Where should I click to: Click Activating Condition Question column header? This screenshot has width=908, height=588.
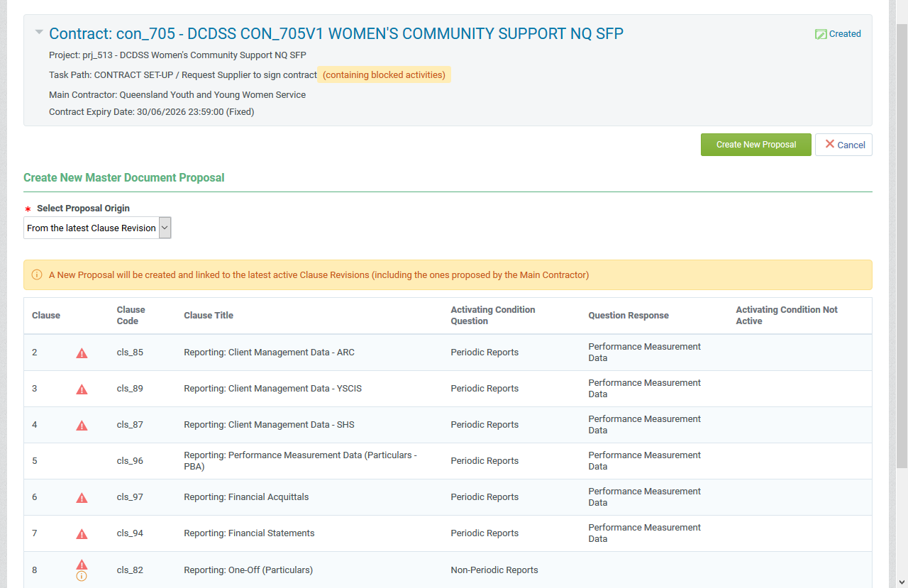tap(492, 316)
